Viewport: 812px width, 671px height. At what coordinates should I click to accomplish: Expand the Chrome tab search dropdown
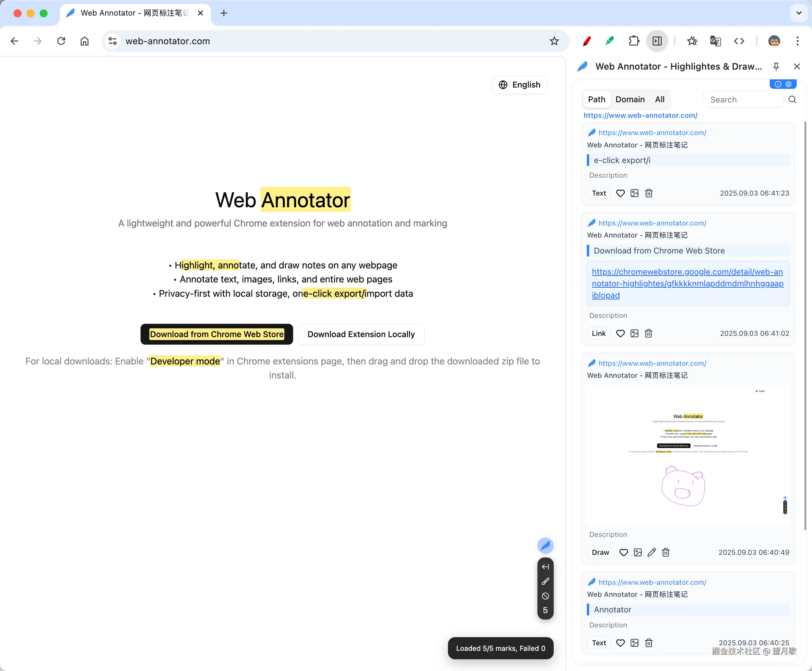pos(799,13)
